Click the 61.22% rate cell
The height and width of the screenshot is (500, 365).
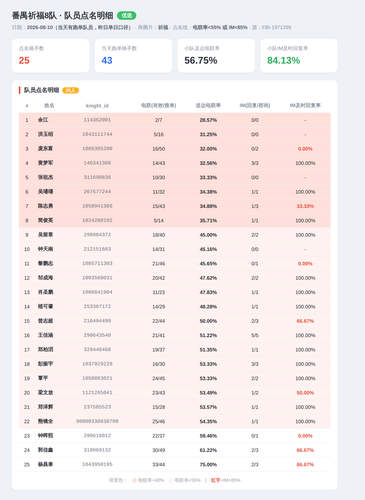208,450
